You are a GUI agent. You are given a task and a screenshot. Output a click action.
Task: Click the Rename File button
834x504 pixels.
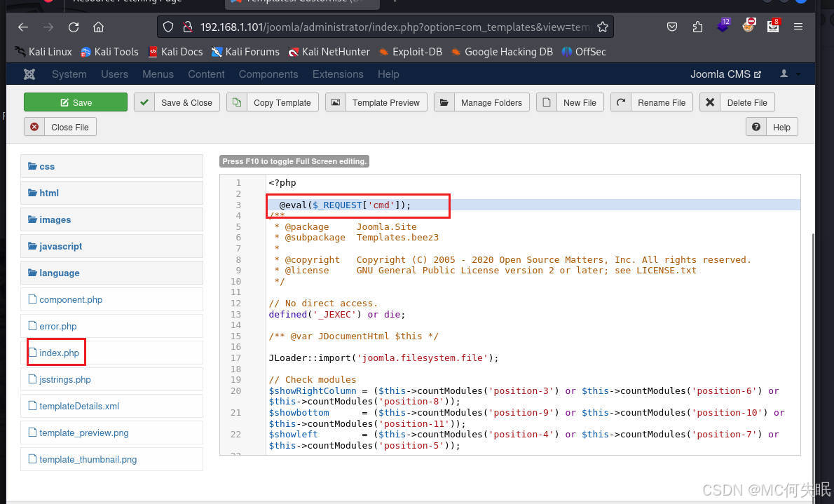652,102
